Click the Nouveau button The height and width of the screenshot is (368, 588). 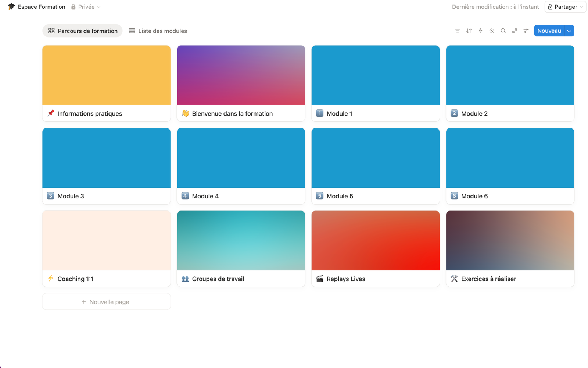click(x=549, y=31)
